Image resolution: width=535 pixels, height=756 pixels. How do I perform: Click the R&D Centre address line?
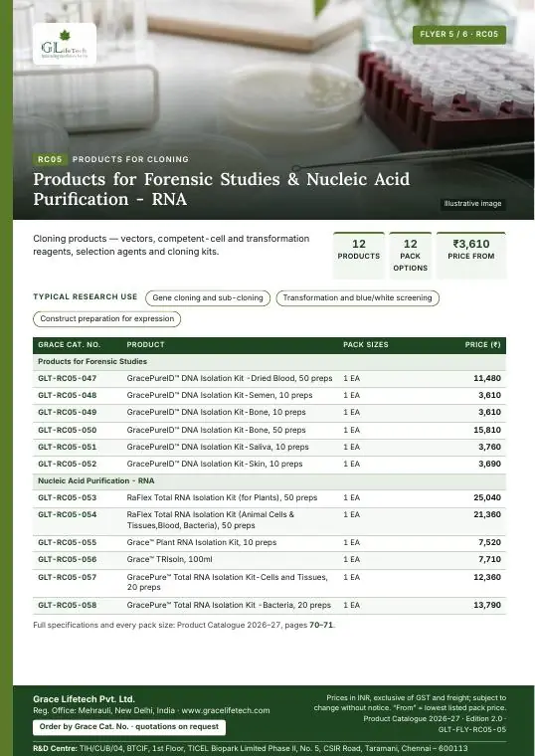coord(251,749)
